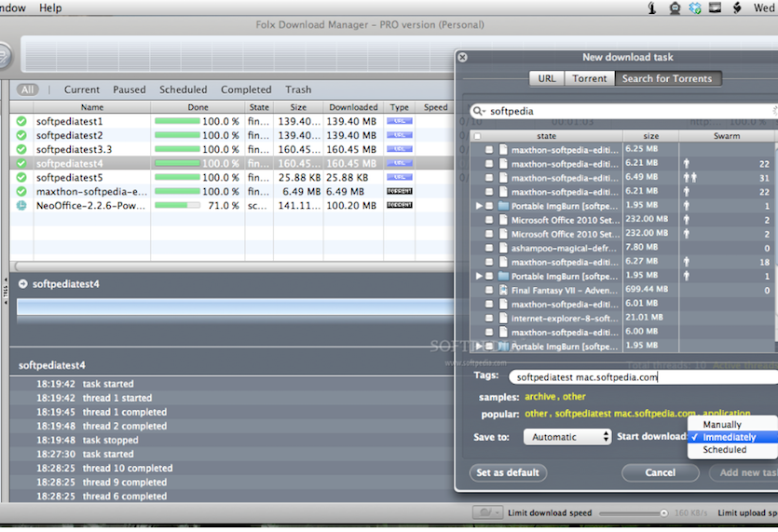Screen dimensions: 778x532
Task: Check the 6.01 MB maxthon-softpedia-editi result
Action: tap(489, 305)
